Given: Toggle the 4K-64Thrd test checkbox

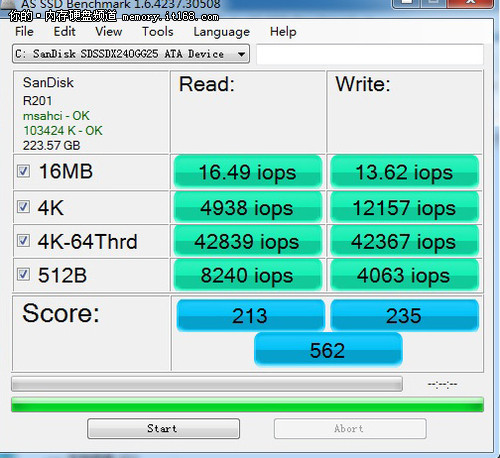Looking at the screenshot, I should [23, 240].
